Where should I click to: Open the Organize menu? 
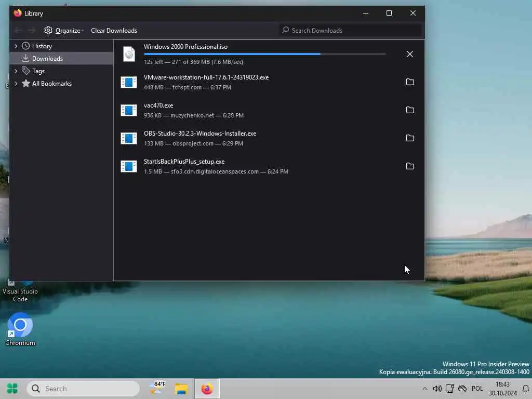click(x=64, y=31)
